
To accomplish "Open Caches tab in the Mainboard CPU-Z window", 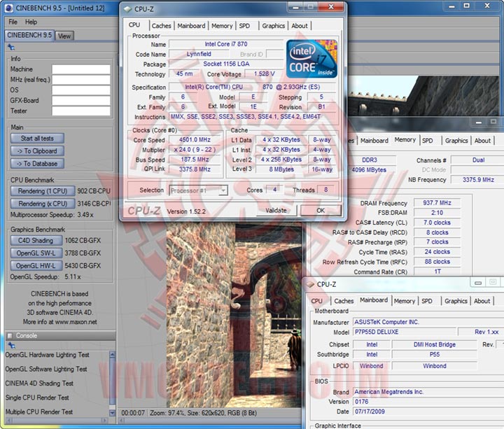I will pos(344,301).
